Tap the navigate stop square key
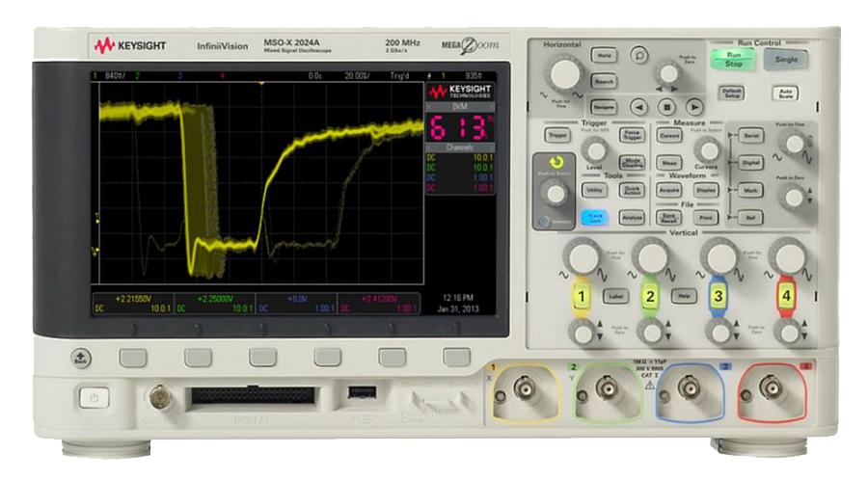This screenshot has width=868, height=481. [x=667, y=107]
